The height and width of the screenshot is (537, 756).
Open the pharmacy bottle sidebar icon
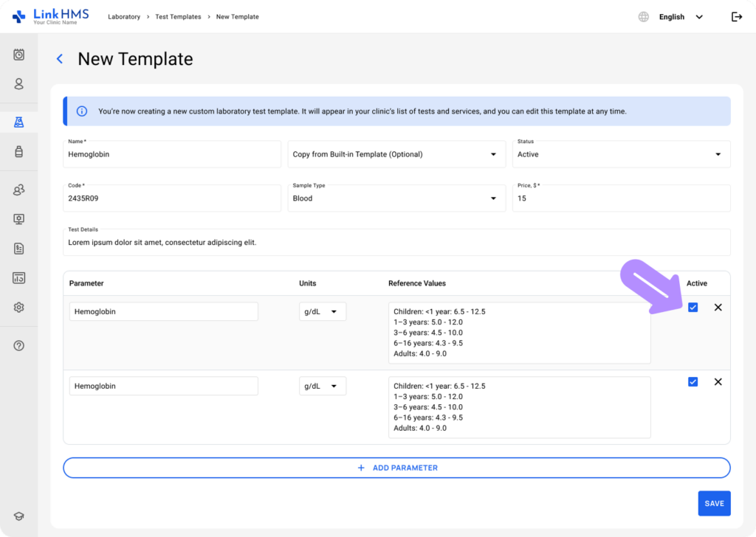[x=18, y=152]
